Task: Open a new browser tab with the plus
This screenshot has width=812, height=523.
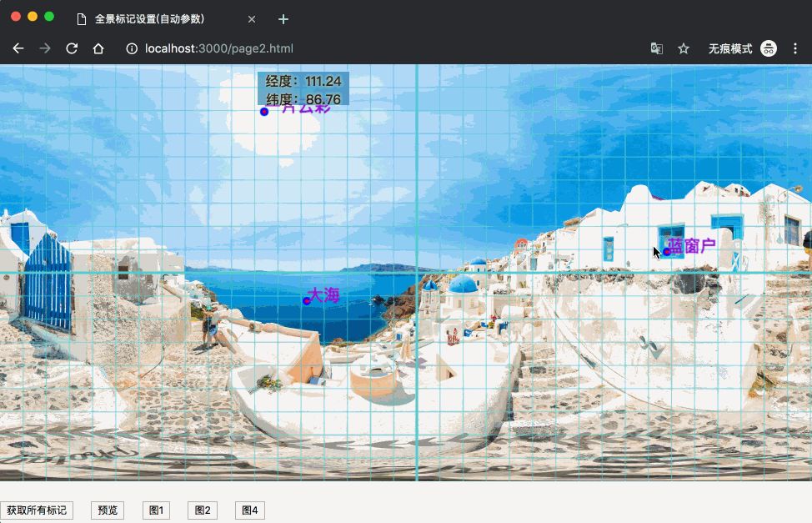Action: (283, 18)
